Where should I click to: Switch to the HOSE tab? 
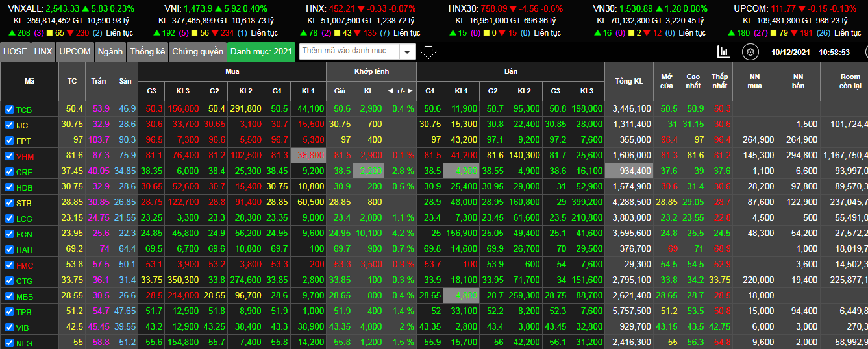16,52
